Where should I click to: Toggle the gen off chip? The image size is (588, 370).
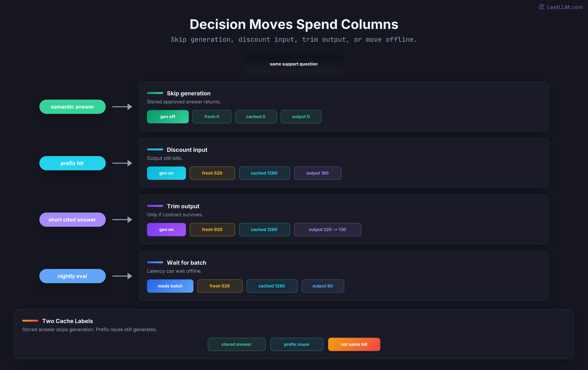pos(168,117)
